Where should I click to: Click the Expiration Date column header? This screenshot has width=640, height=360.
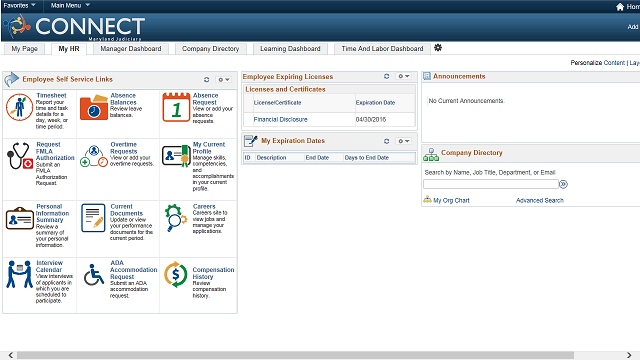point(375,103)
